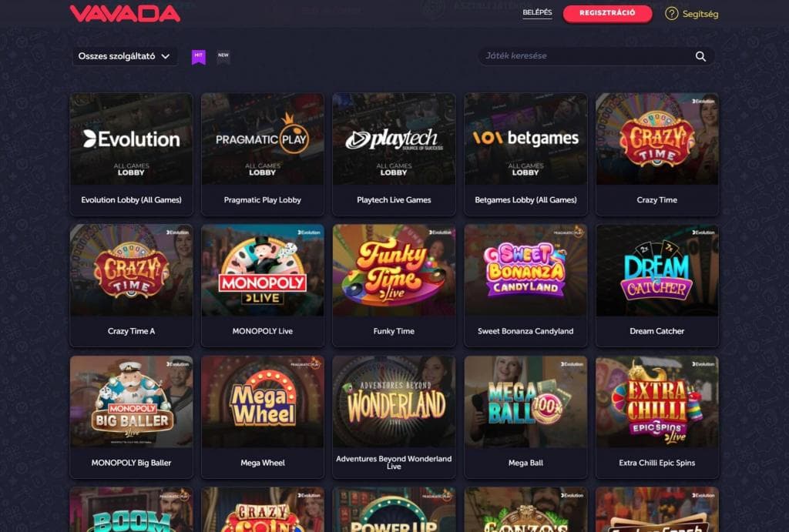The width and height of the screenshot is (789, 532).
Task: Open the Funky Time game
Action: [x=394, y=286]
